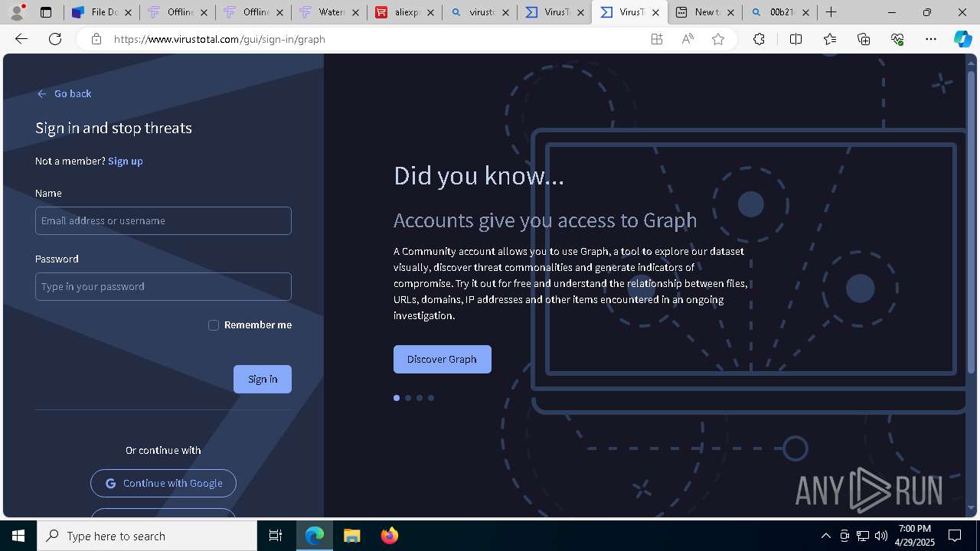Click the Discover Graph button
Viewport: 980px width, 551px height.
(443, 359)
